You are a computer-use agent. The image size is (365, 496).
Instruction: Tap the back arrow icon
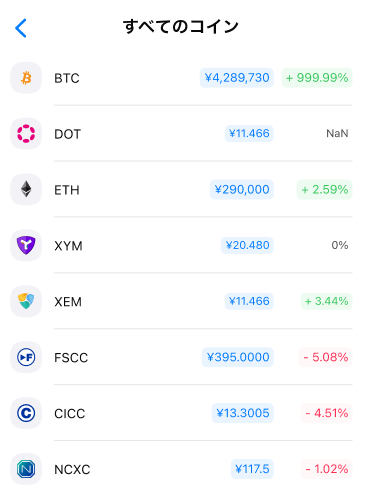[x=21, y=28]
